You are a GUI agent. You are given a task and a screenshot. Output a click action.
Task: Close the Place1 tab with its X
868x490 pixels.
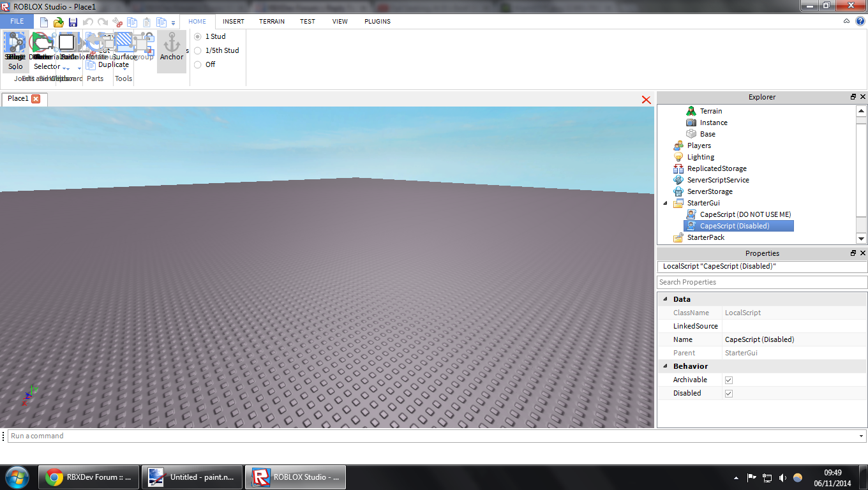point(36,99)
